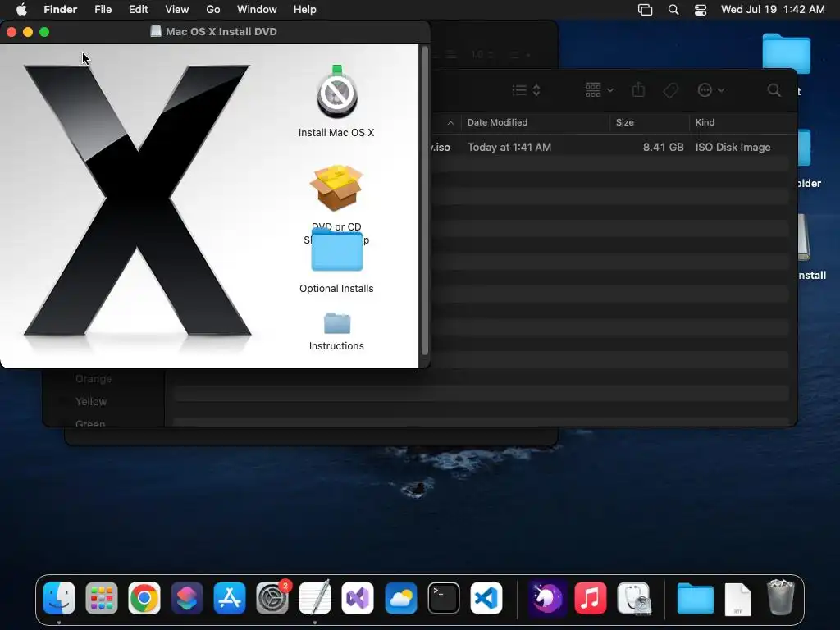Open the More actions menu in the Finder toolbar

click(x=711, y=90)
